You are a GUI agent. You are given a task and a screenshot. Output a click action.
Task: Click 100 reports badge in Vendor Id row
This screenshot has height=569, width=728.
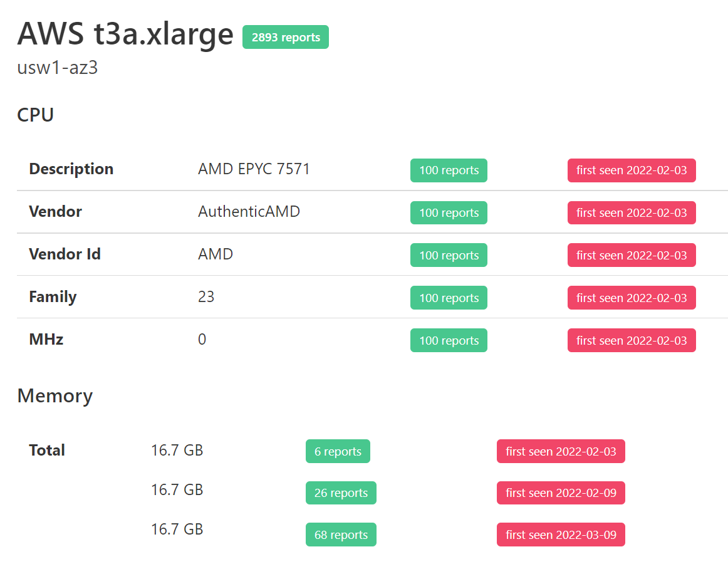pyautogui.click(x=449, y=256)
